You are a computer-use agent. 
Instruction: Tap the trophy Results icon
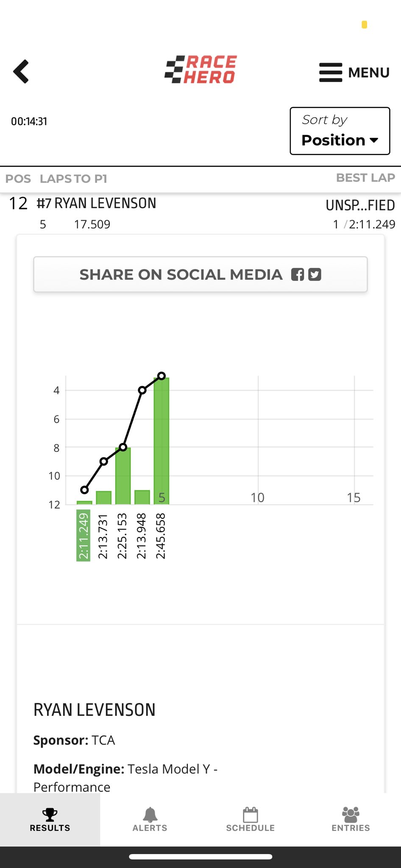click(50, 814)
